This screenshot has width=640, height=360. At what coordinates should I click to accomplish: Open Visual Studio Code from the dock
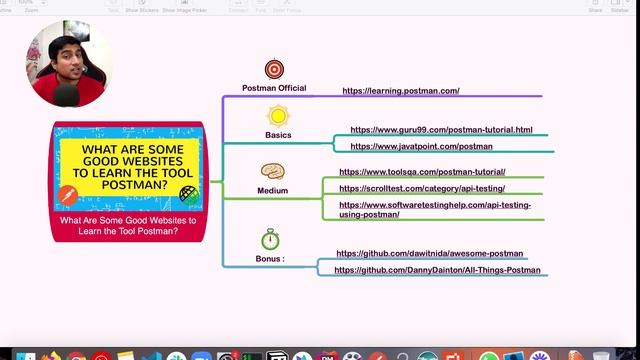coord(151,356)
